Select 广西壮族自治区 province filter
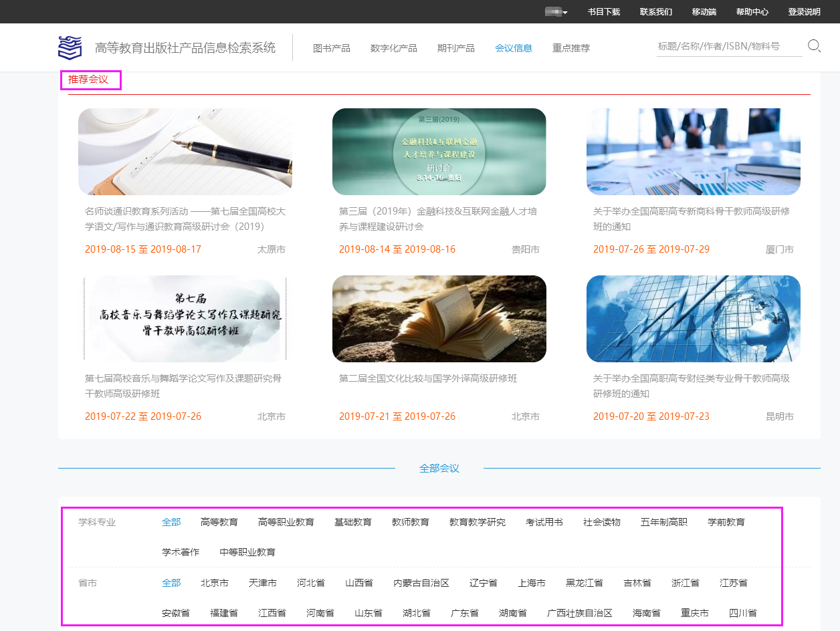The width and height of the screenshot is (840, 631). click(x=580, y=613)
